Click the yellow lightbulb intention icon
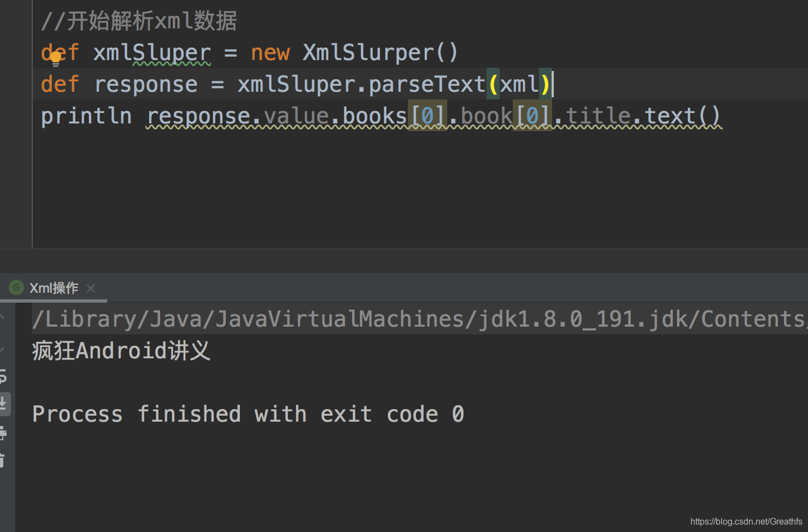The image size is (808, 532). (x=55, y=58)
